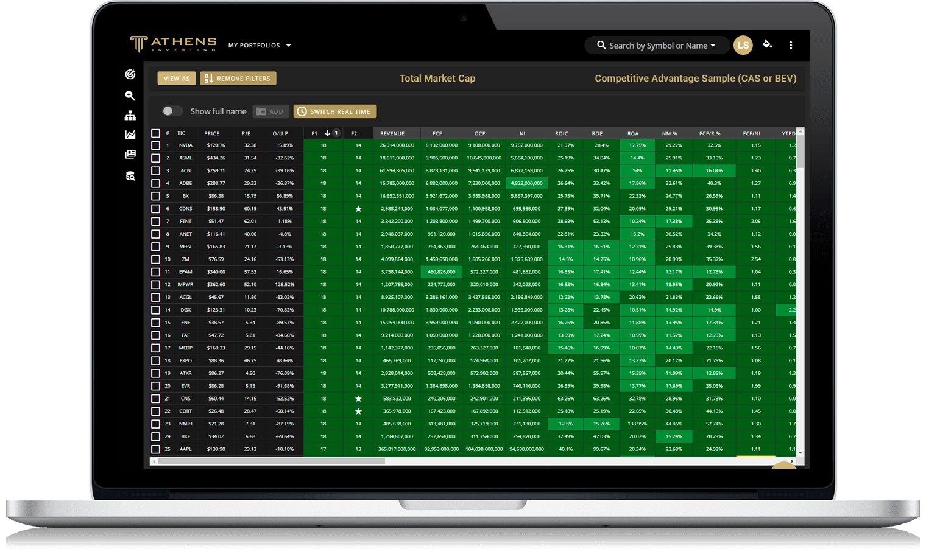Viewport: 926px width, 560px height.
Task: Click the Remove Filters button
Action: [238, 79]
